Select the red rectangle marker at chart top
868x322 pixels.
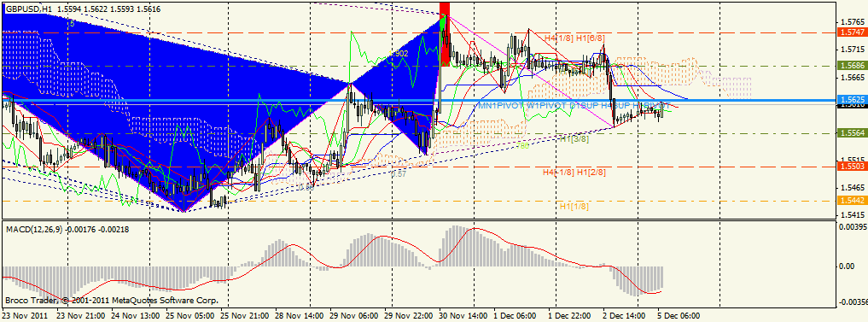click(445, 33)
